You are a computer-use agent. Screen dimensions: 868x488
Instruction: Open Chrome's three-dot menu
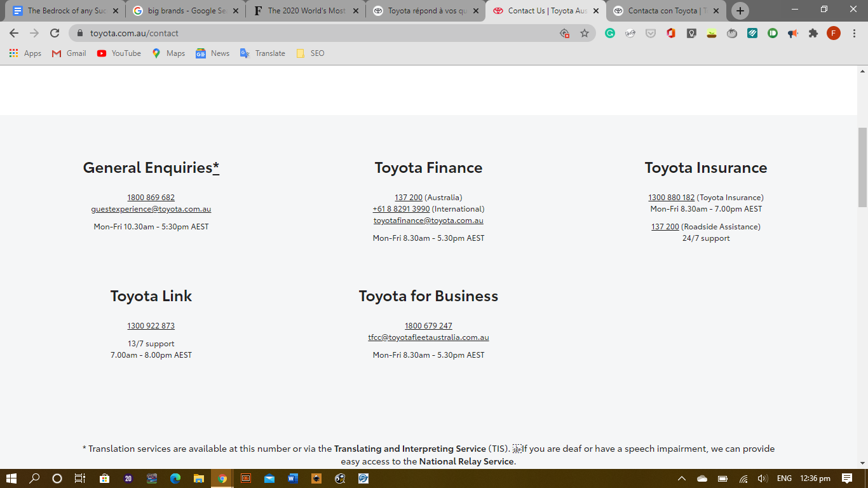click(x=854, y=33)
